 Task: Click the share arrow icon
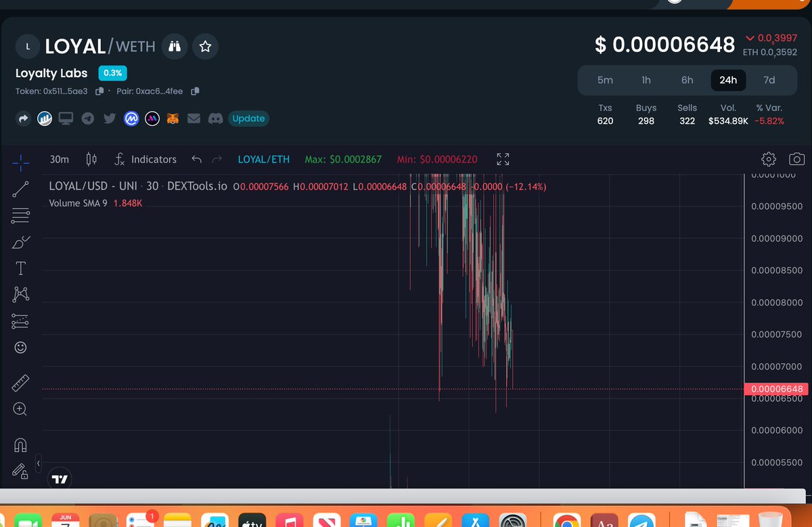tap(23, 118)
